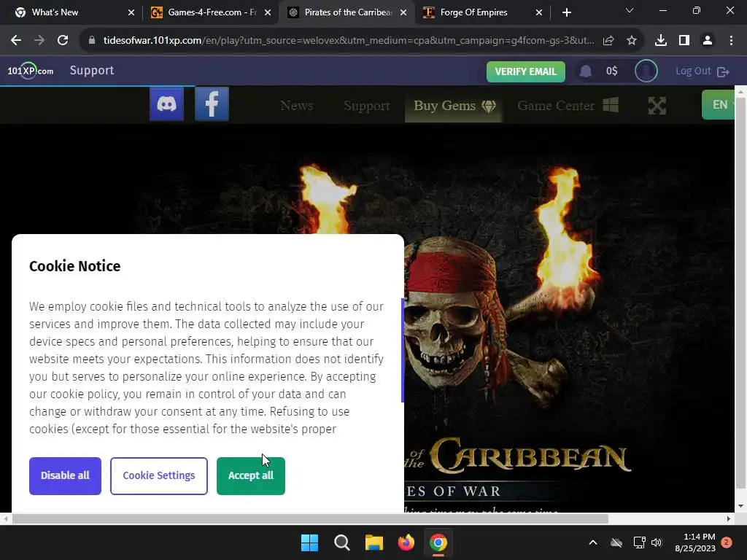
Task: Open Chrome downloads icon
Action: click(661, 41)
